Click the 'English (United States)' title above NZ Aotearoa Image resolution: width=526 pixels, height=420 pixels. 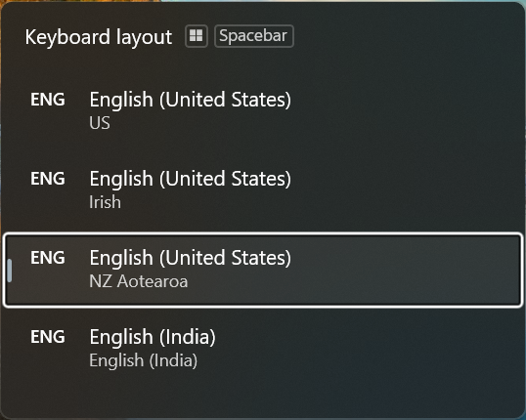pyautogui.click(x=191, y=258)
